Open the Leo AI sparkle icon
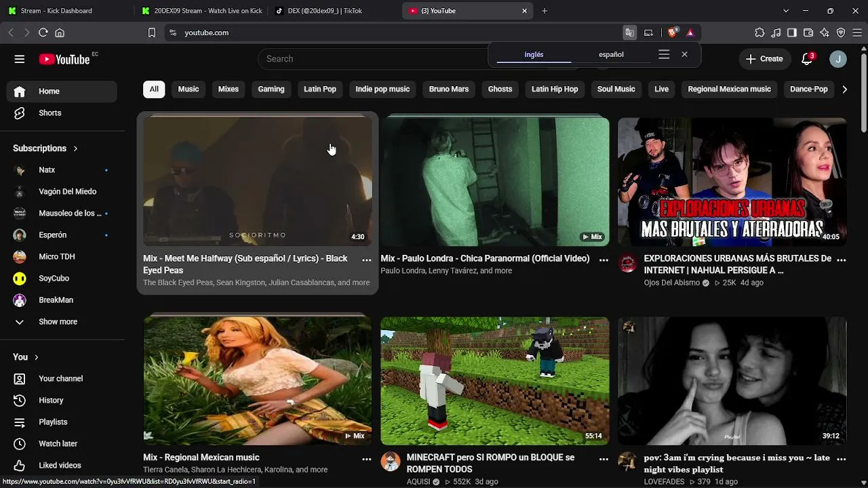868x488 pixels. pos(825,33)
